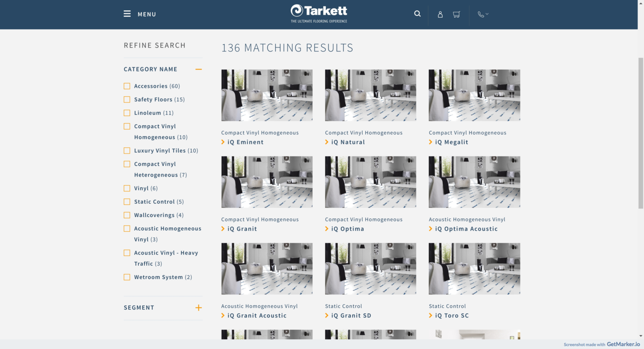Check the Safety Floors (15) checkbox
The width and height of the screenshot is (644, 349).
click(x=127, y=99)
